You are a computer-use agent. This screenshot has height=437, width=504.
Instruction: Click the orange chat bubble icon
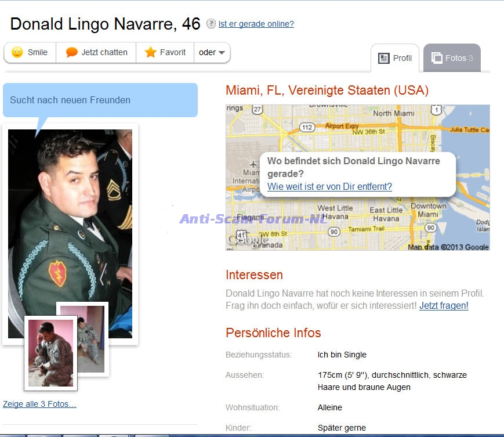(72, 52)
